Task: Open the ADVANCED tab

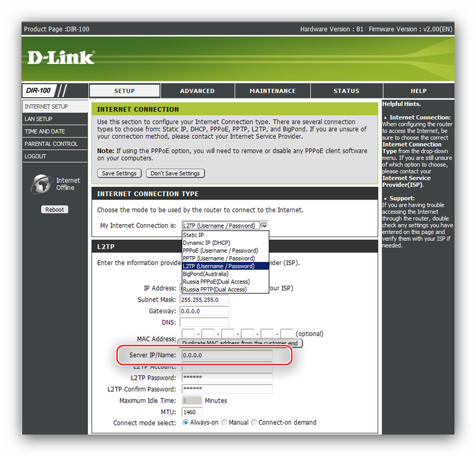Action: tap(198, 91)
